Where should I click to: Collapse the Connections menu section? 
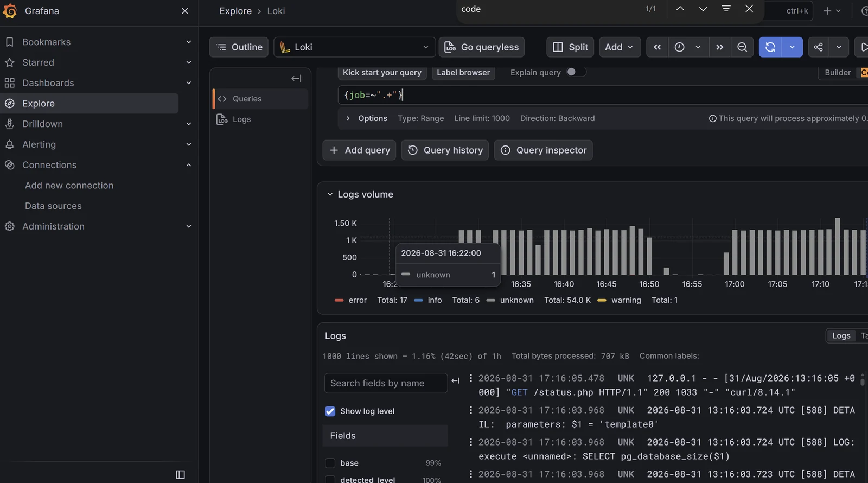189,165
